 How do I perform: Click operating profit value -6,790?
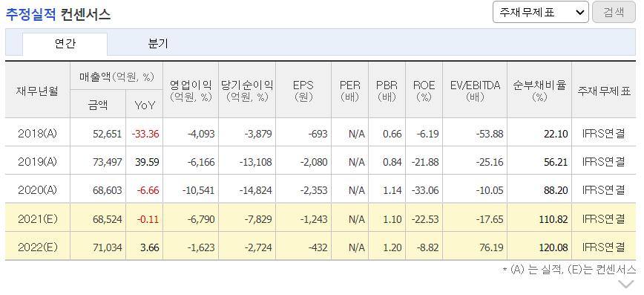coord(201,219)
